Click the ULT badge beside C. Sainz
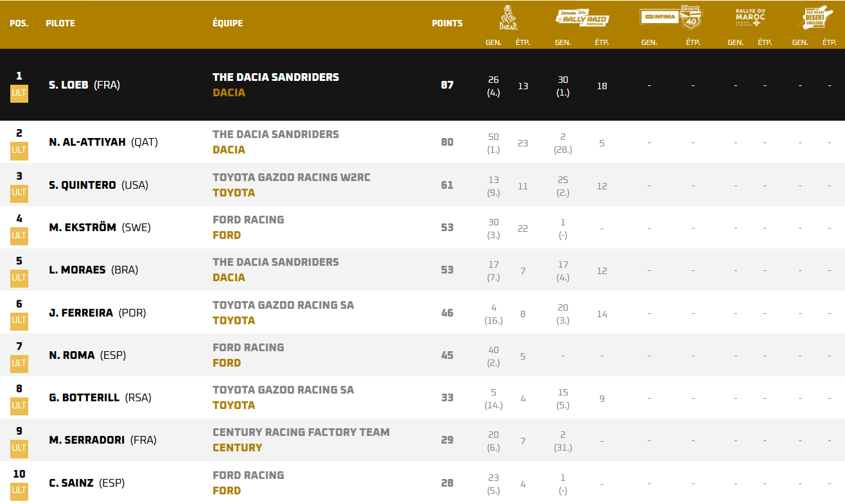This screenshot has height=504, width=845. [x=19, y=491]
